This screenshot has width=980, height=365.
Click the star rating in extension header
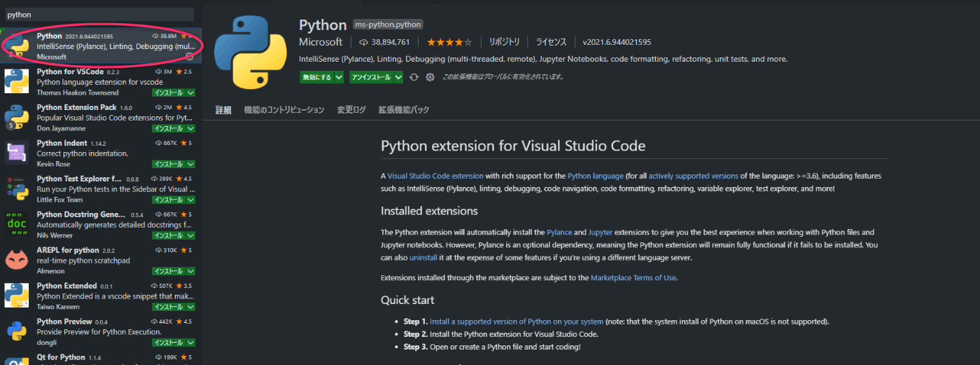coord(449,42)
